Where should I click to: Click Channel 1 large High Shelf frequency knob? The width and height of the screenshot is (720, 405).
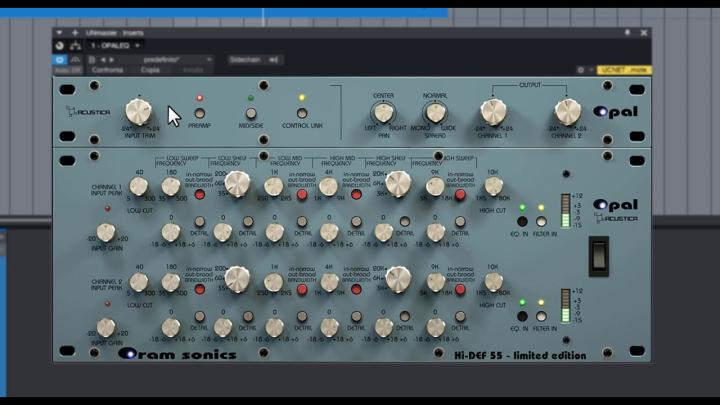coord(398,184)
